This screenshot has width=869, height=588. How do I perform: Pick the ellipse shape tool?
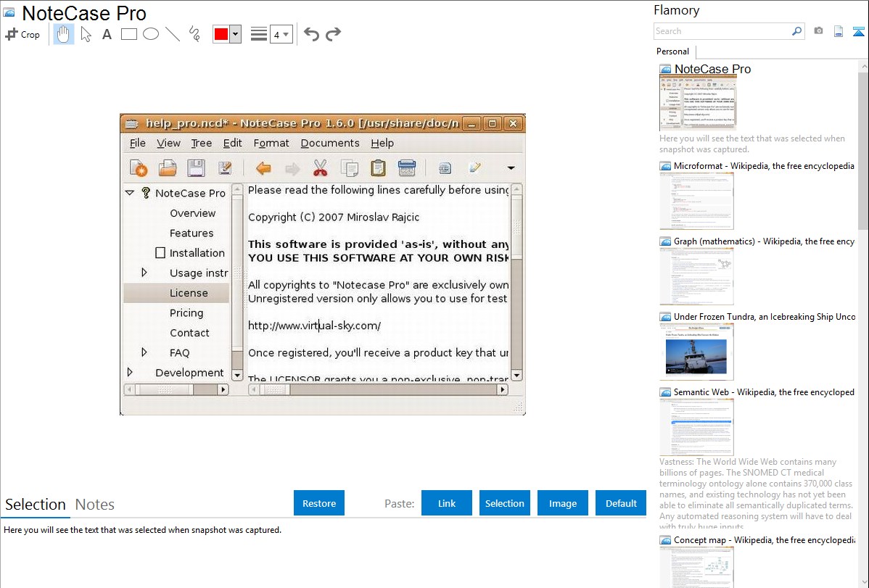151,34
